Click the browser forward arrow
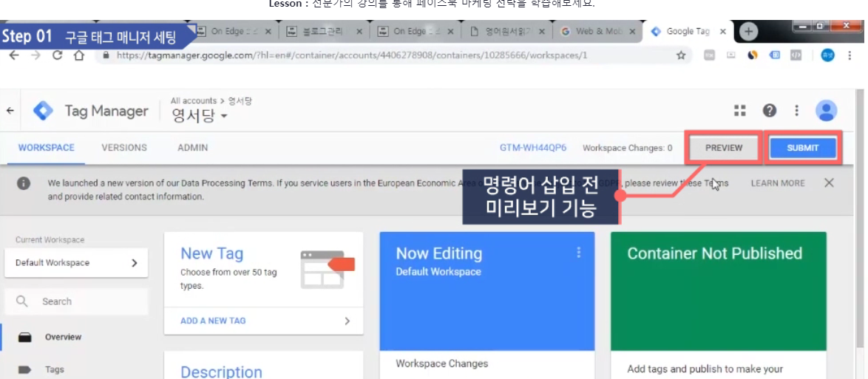 (35, 55)
